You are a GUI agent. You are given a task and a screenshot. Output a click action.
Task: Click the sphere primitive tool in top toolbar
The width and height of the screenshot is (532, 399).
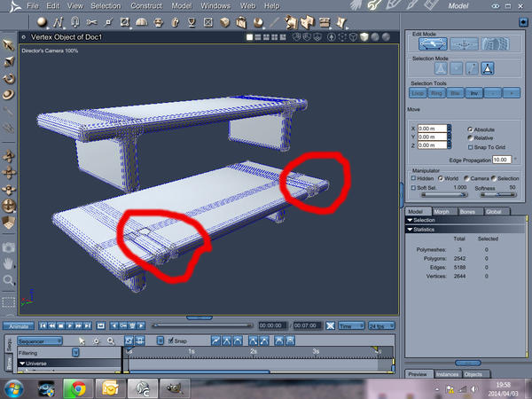click(42, 22)
